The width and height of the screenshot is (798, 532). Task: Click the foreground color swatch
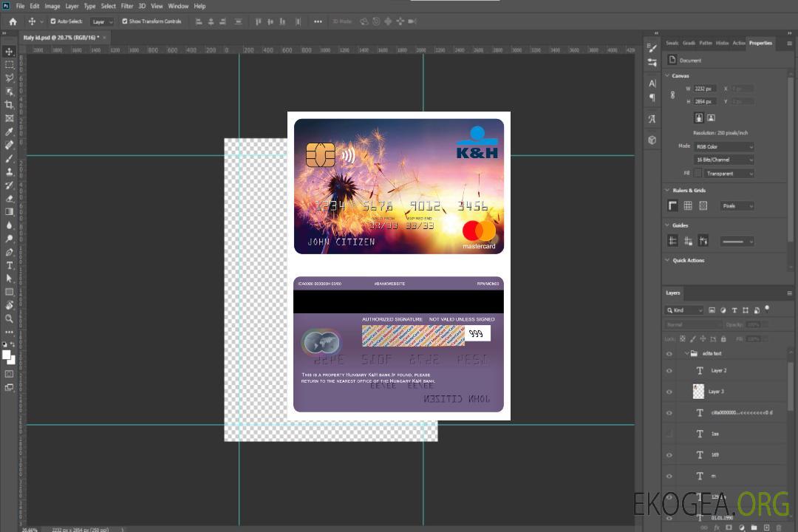pyautogui.click(x=6, y=355)
